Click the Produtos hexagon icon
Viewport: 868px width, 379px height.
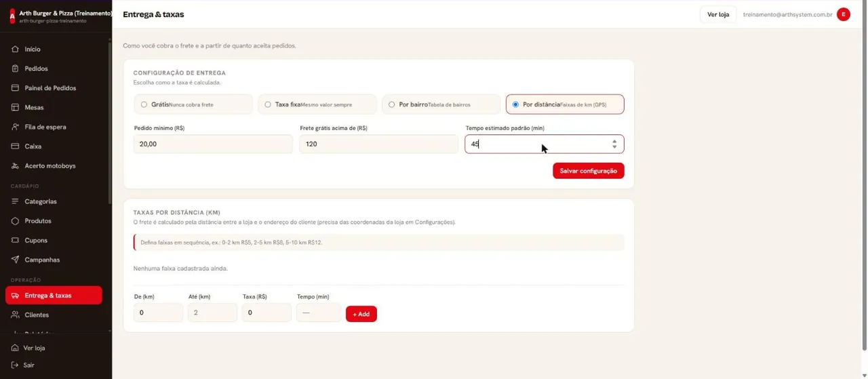pos(15,221)
